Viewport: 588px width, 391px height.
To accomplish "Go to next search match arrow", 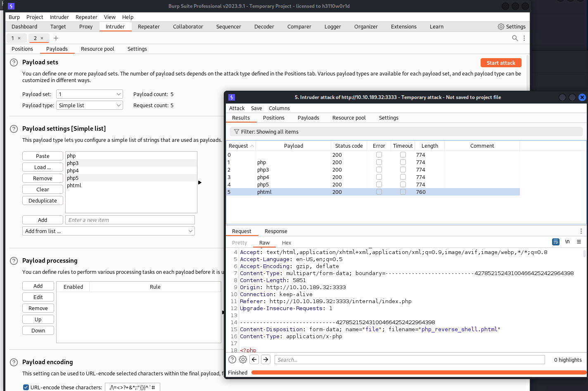I will pyautogui.click(x=266, y=360).
